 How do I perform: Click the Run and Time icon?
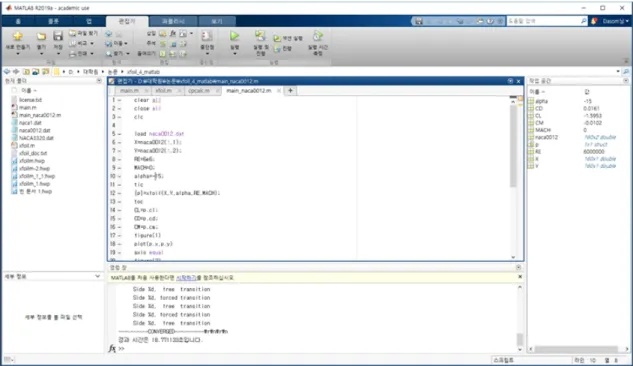pos(318,36)
